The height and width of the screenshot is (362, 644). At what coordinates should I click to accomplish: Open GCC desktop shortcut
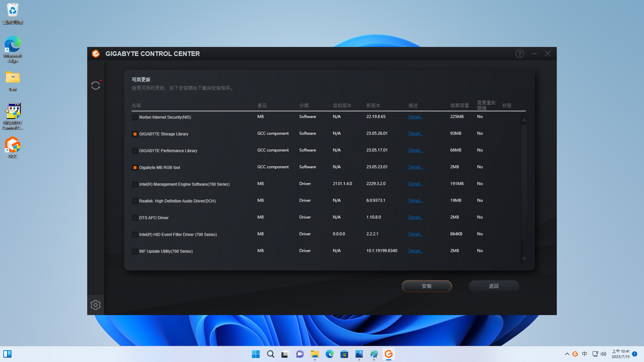pos(13,147)
